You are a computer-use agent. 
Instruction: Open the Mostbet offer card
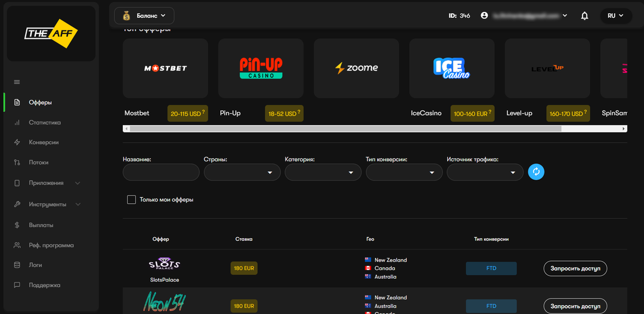[165, 69]
